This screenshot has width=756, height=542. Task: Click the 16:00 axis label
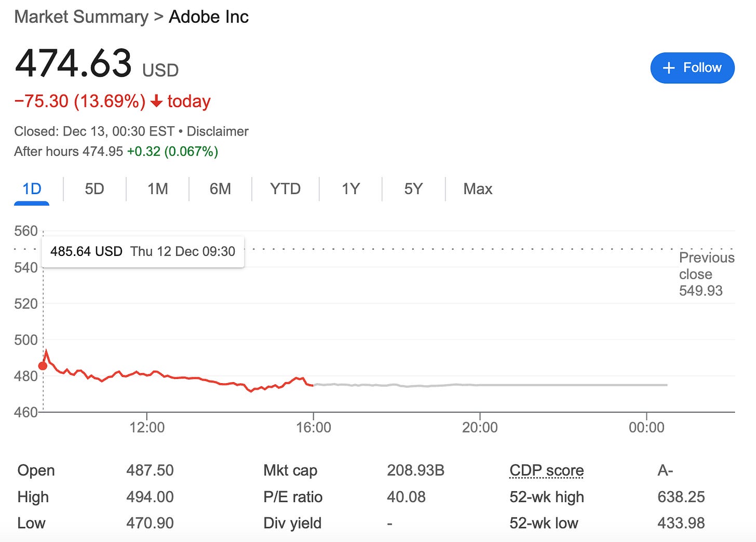(313, 427)
